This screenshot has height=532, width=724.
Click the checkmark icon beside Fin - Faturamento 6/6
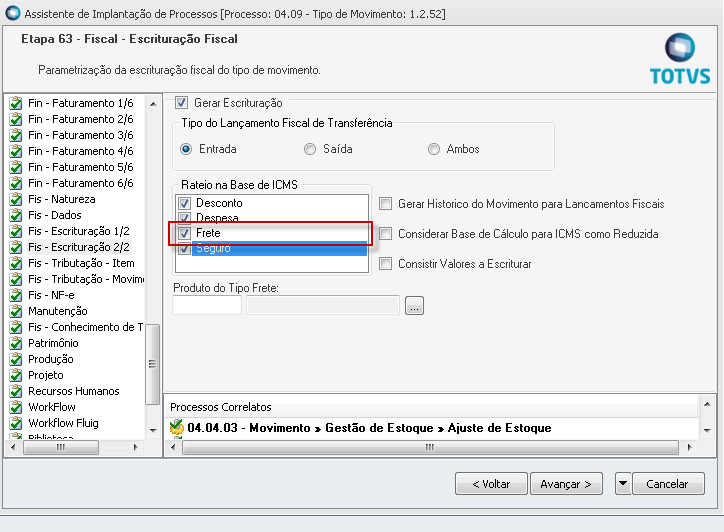tap(16, 183)
